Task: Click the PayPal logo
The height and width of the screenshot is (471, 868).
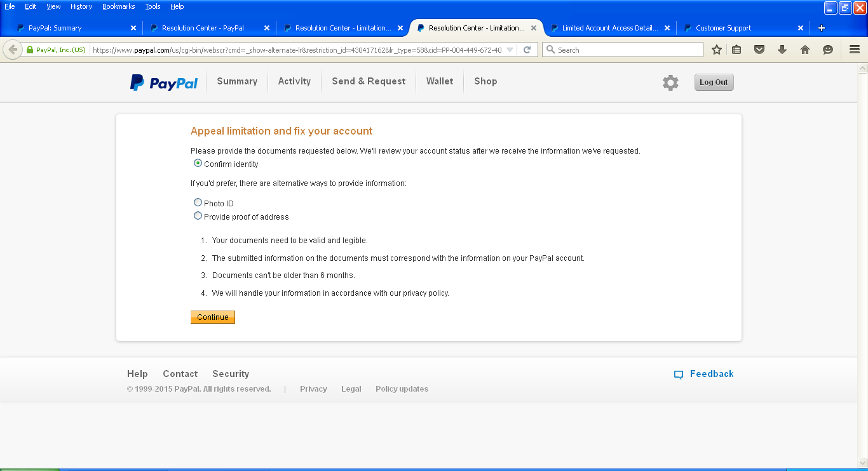Action: (x=164, y=83)
